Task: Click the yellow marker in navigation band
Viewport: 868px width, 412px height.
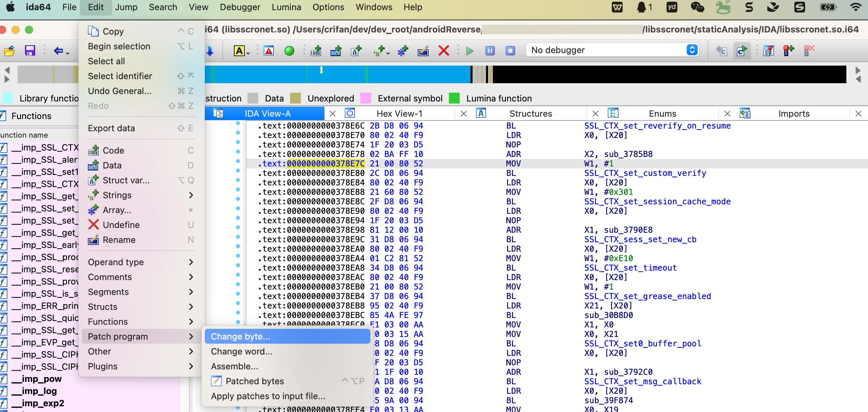Action: pyautogui.click(x=321, y=70)
